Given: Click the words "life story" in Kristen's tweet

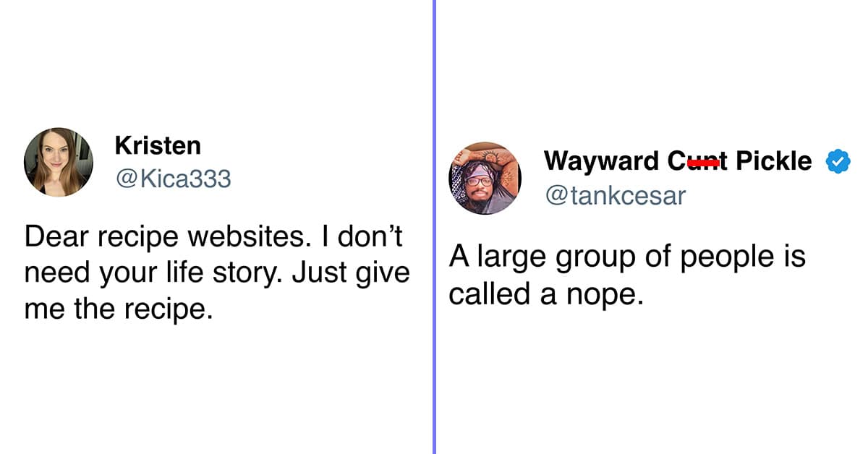Looking at the screenshot, I should pyautogui.click(x=208, y=273).
